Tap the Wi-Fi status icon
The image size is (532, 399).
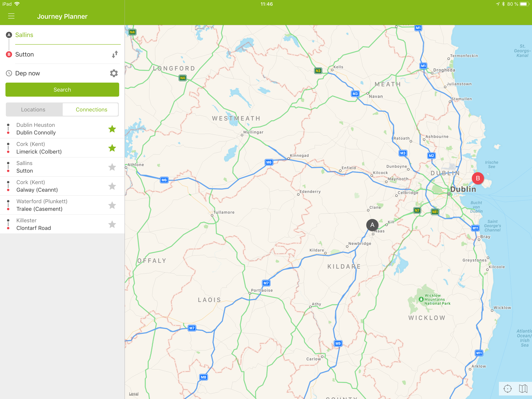pyautogui.click(x=17, y=4)
